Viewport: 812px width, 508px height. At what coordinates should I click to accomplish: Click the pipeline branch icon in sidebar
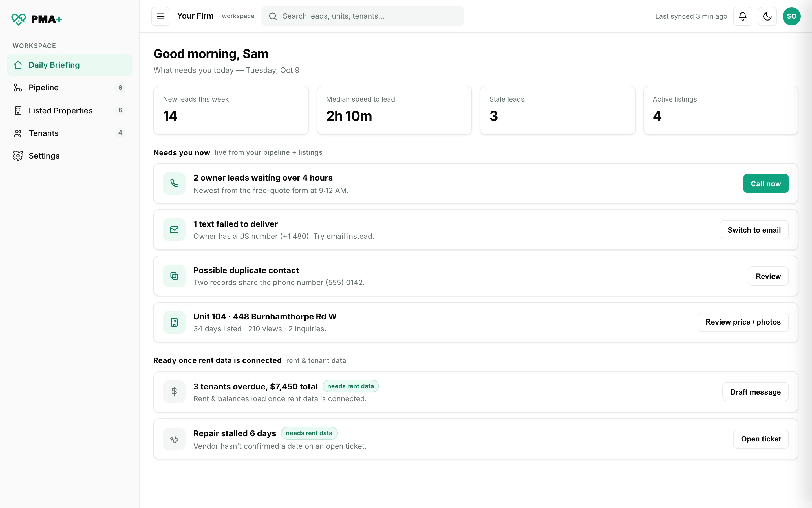[x=18, y=88]
